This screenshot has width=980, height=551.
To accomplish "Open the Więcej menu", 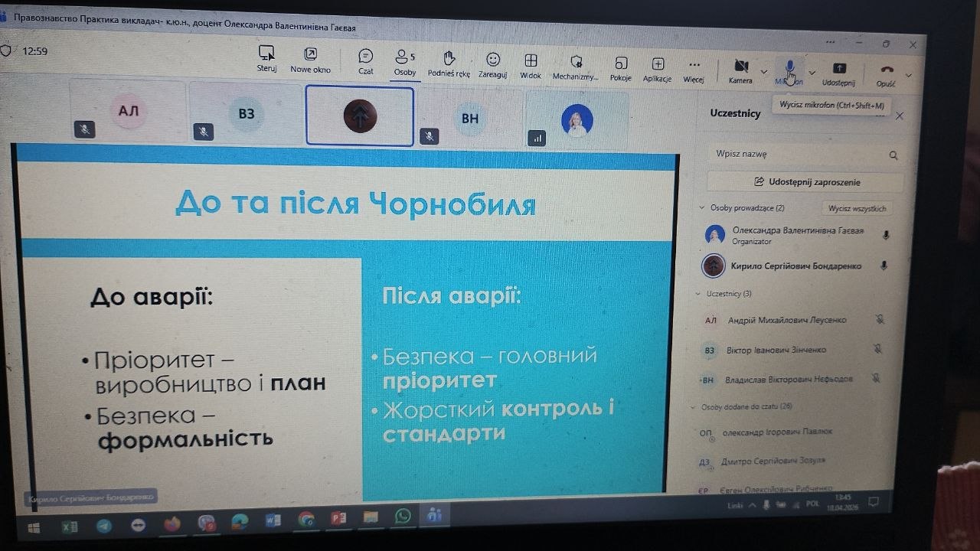I will [x=694, y=66].
